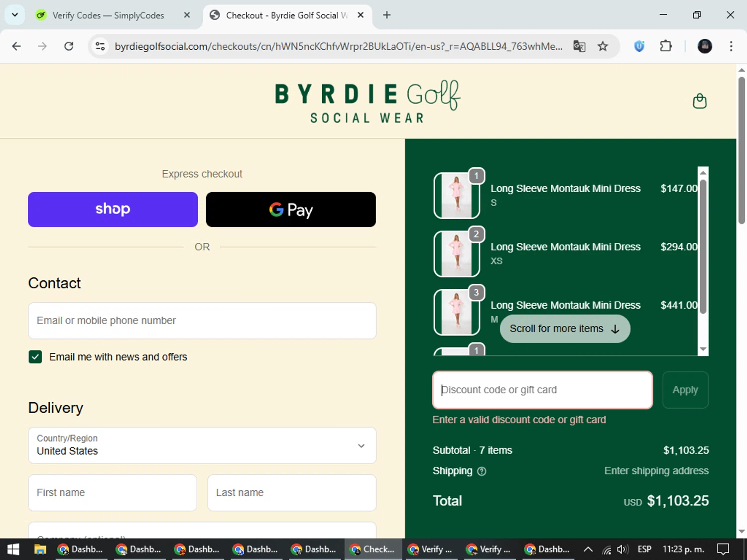Reload the checkout page
This screenshot has width=747, height=560.
click(x=69, y=46)
